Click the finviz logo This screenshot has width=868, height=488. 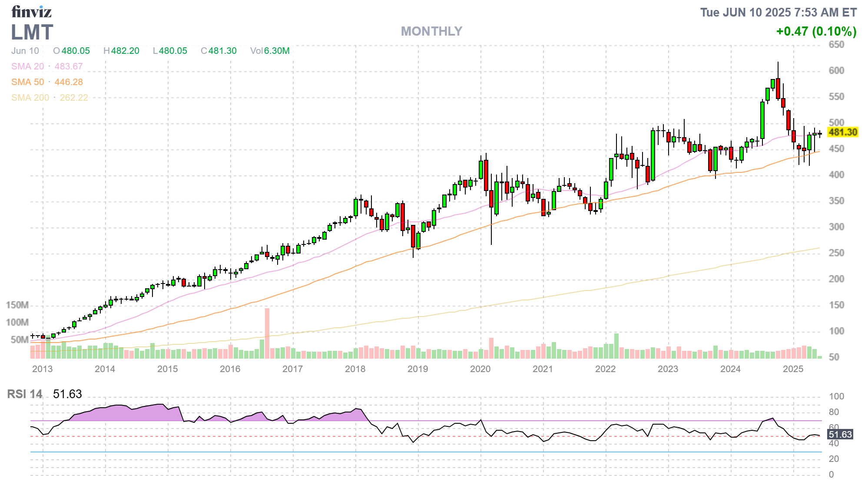click(x=31, y=12)
